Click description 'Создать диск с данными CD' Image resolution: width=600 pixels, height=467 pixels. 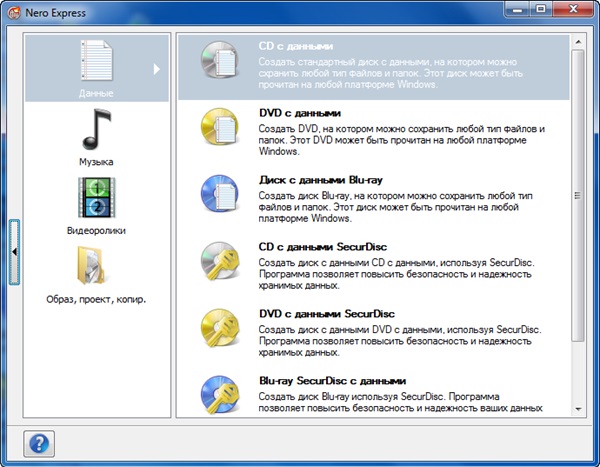coord(396,274)
